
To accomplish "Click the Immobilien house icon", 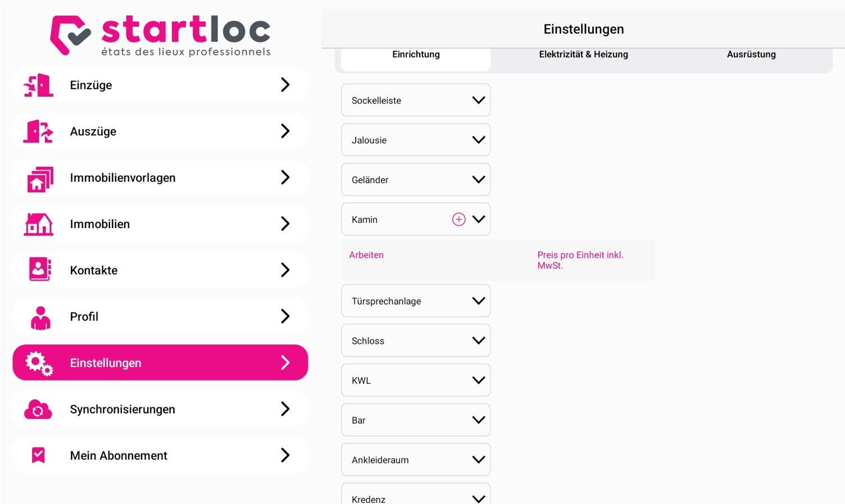I will pos(39,224).
